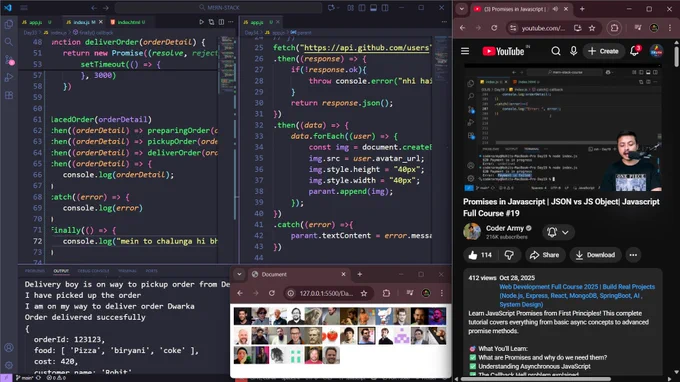Open right editor More Actions ellipsis

coord(444,22)
